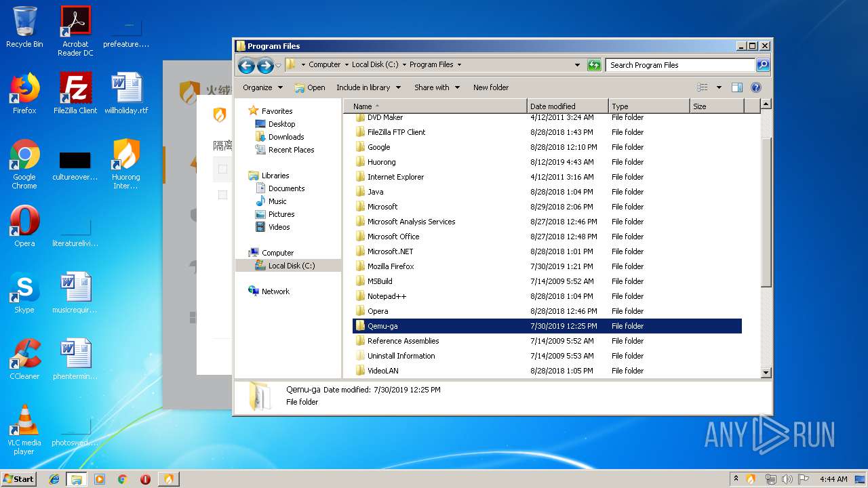
Task: Expand dropdown arrow after Local Disk (C:) breadcrumb
Action: pos(404,65)
